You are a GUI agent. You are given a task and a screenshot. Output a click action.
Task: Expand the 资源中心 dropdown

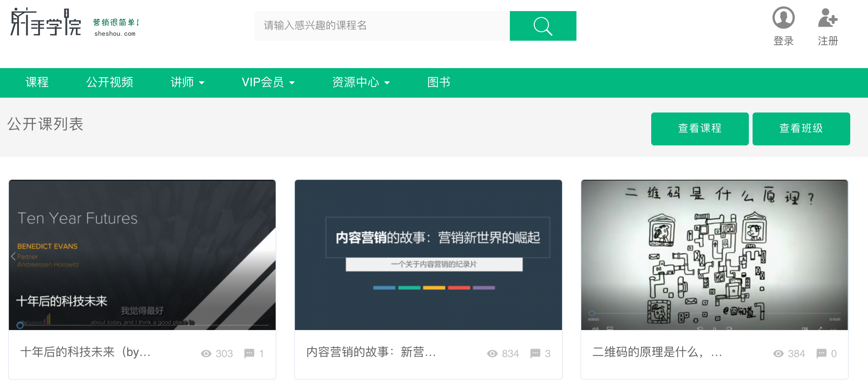click(361, 82)
